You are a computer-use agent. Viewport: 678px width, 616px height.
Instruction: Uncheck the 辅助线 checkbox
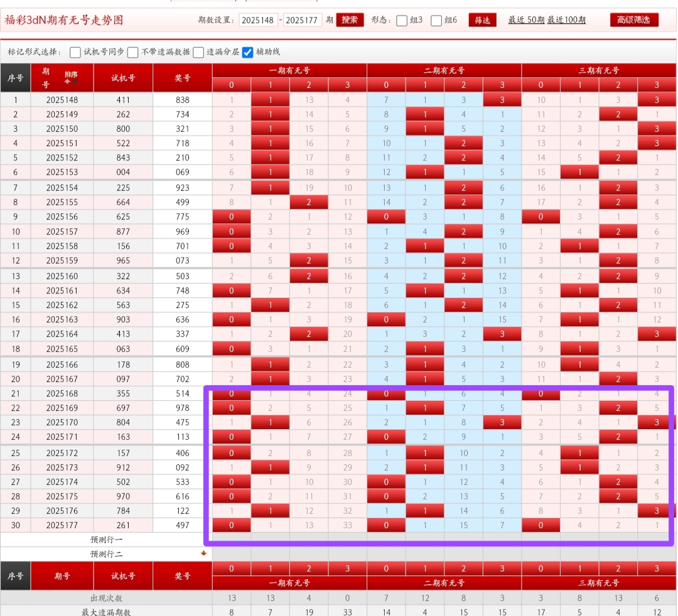(248, 52)
